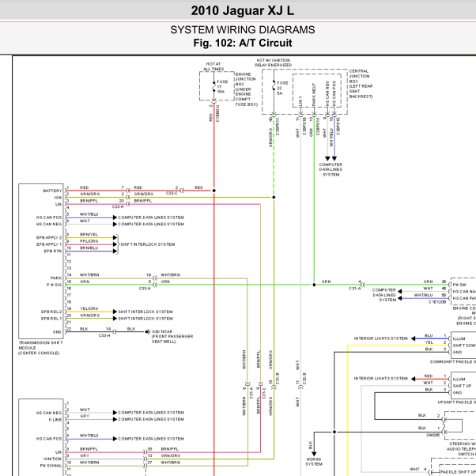Click the "EPB RTN" pin label

coord(52,251)
